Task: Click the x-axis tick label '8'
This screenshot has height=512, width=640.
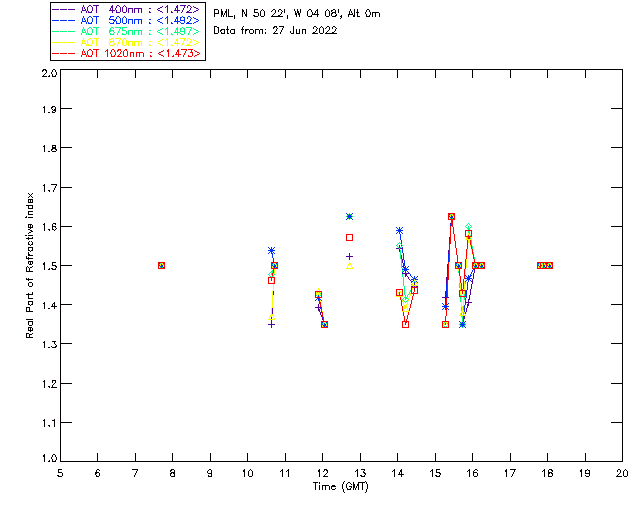Action: [173, 474]
